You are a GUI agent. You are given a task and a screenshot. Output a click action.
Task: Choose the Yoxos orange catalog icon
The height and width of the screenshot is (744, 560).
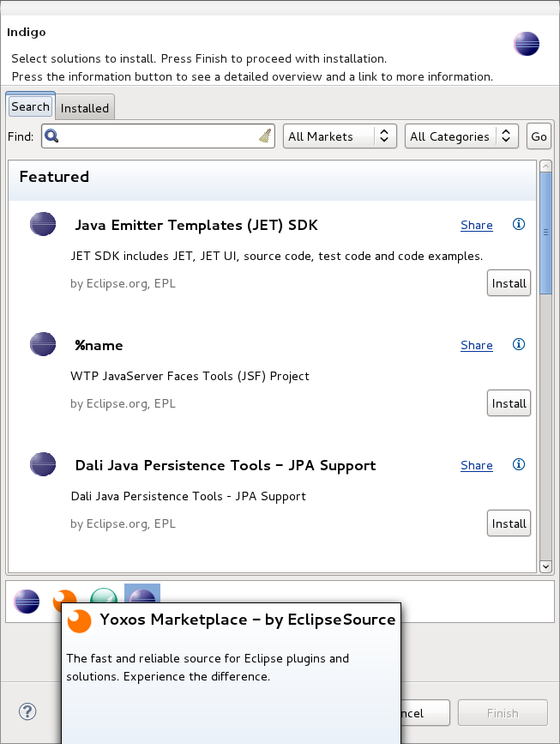65,596
